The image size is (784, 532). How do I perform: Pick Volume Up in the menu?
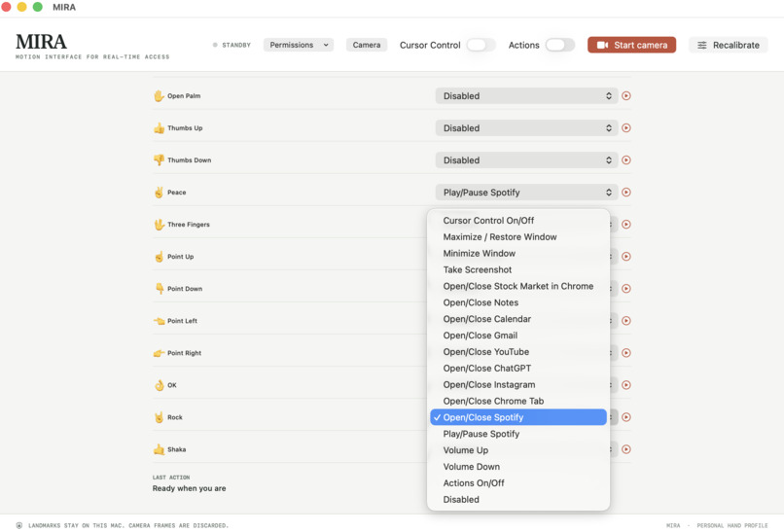pyautogui.click(x=518, y=450)
